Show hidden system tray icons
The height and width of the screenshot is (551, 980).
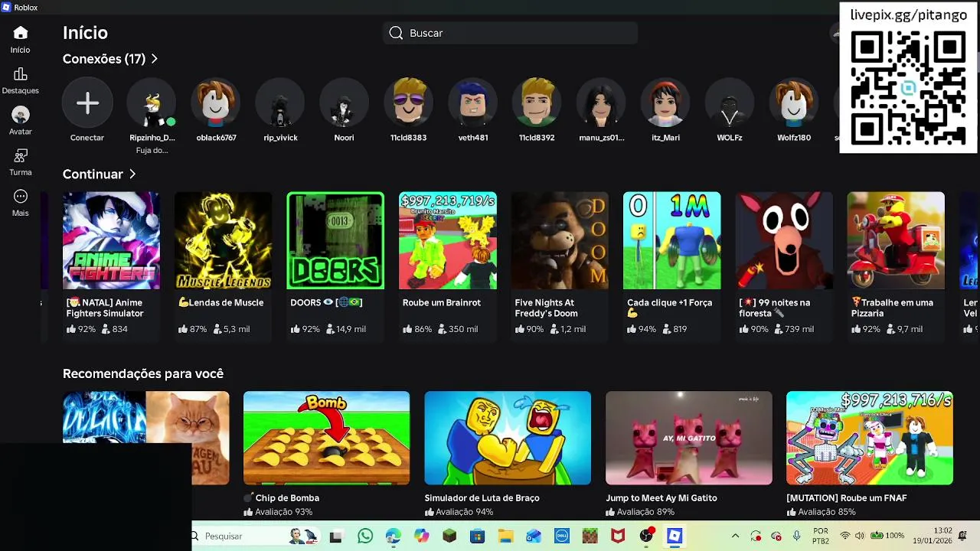(735, 536)
